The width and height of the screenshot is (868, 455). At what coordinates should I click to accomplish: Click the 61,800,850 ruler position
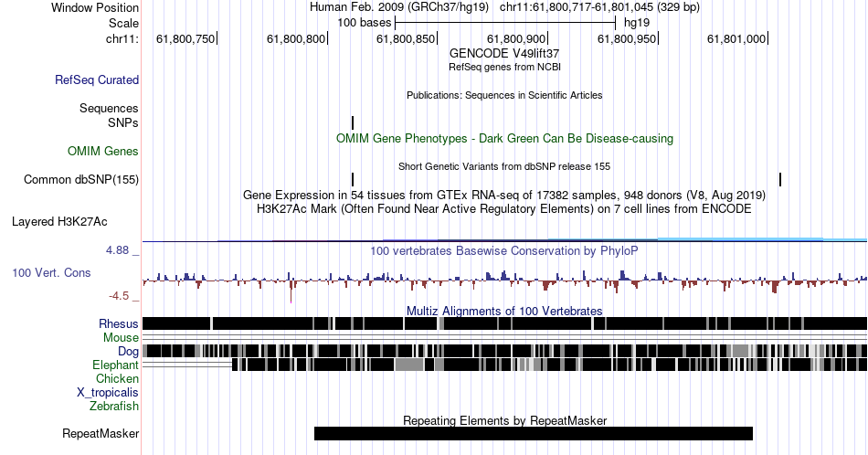[407, 38]
